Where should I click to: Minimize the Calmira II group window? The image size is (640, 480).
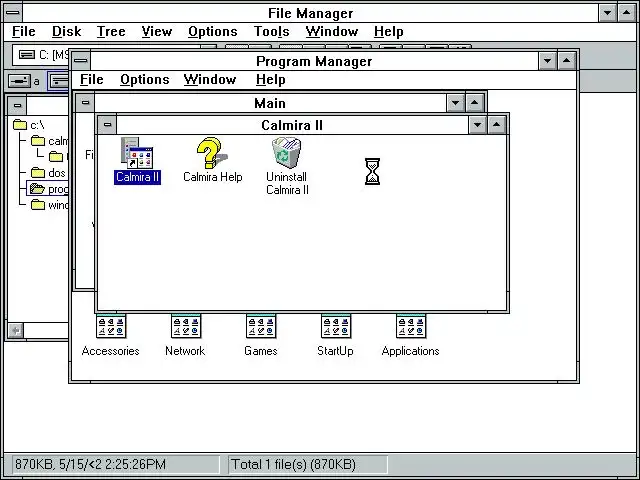coord(478,125)
